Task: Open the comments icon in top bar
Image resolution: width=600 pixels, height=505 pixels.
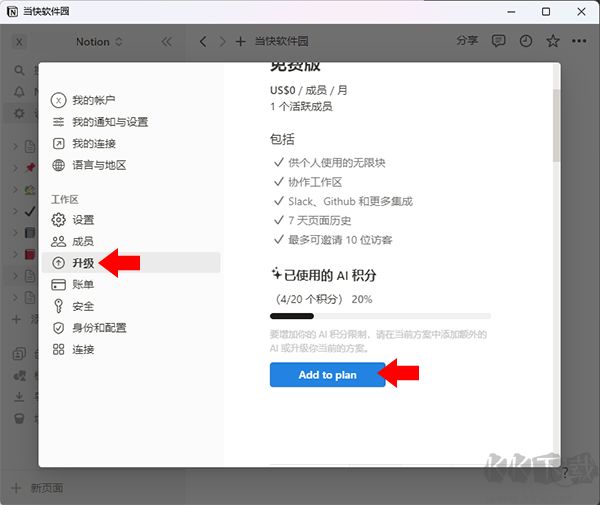Action: tap(498, 41)
